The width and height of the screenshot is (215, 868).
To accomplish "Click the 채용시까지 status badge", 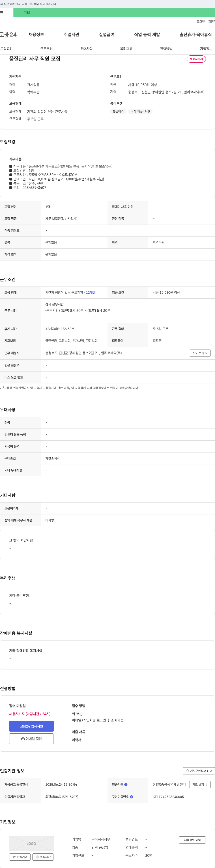I will click(x=196, y=59).
